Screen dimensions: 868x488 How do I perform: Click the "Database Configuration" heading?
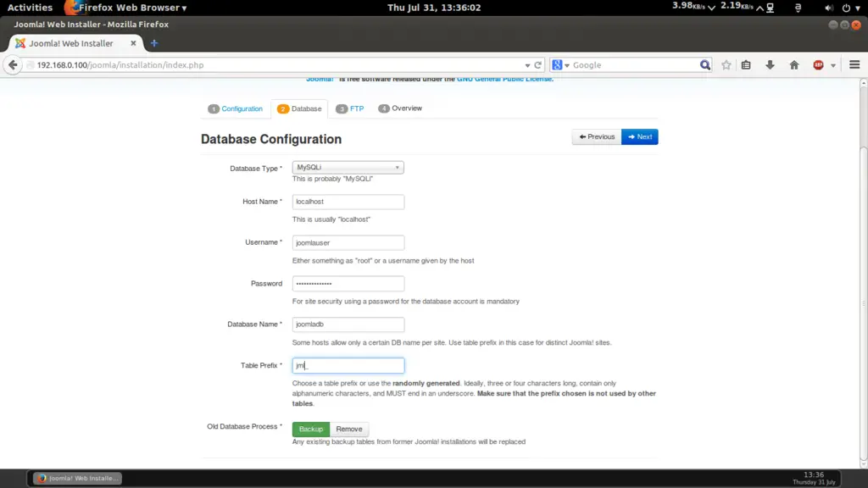pos(271,139)
